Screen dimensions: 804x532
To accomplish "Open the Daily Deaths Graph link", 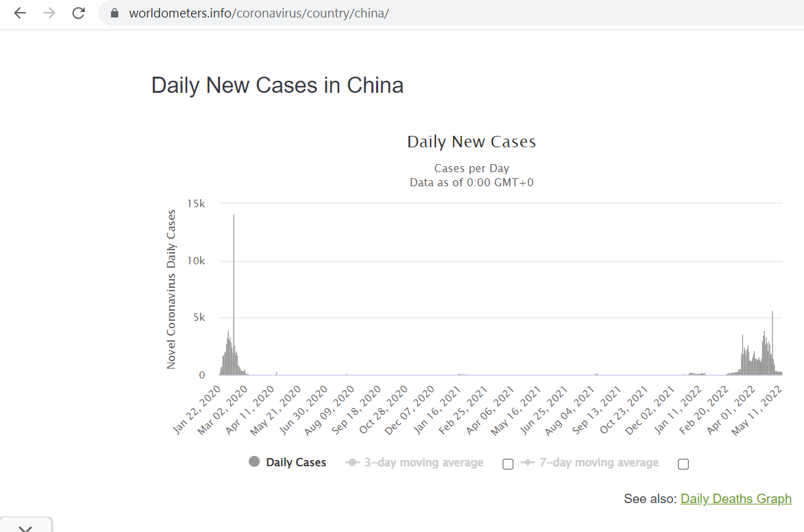I will [x=736, y=499].
